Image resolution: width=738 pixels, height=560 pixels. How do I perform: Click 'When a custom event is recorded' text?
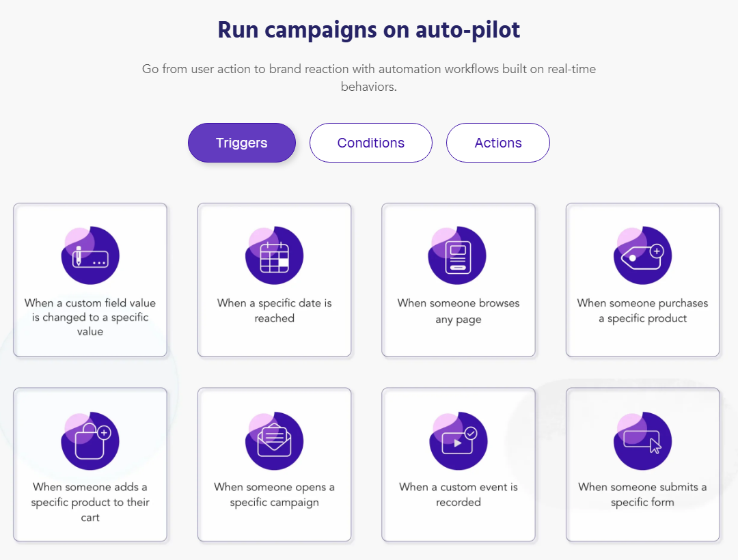(x=459, y=494)
